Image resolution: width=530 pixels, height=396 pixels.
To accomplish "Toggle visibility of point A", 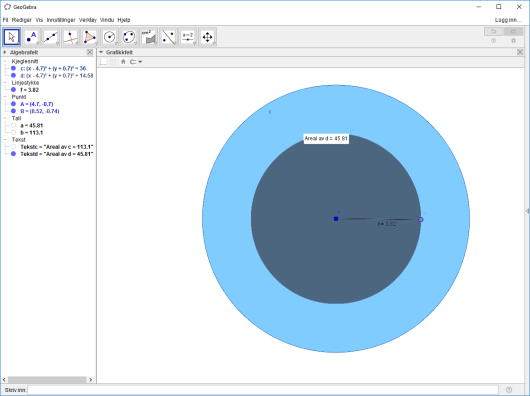I will (13, 104).
